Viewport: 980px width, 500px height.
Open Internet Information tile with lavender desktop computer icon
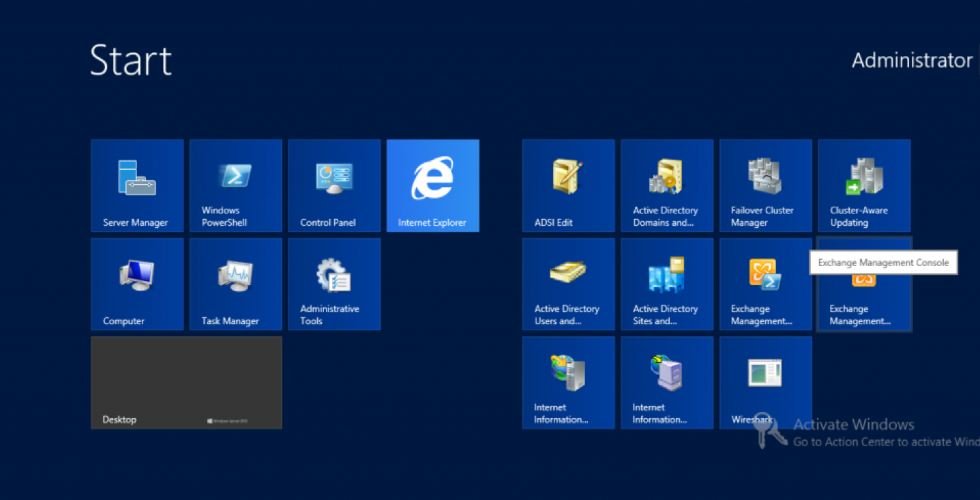click(x=667, y=382)
